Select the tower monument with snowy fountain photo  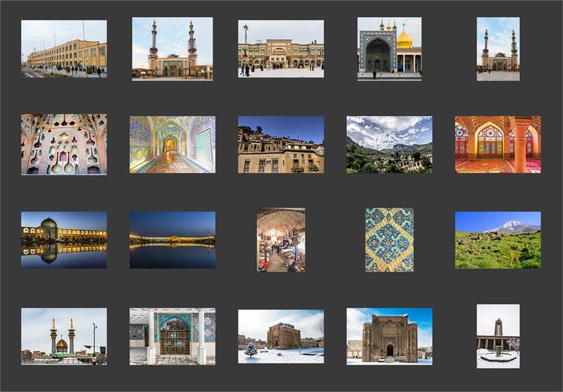(x=498, y=336)
